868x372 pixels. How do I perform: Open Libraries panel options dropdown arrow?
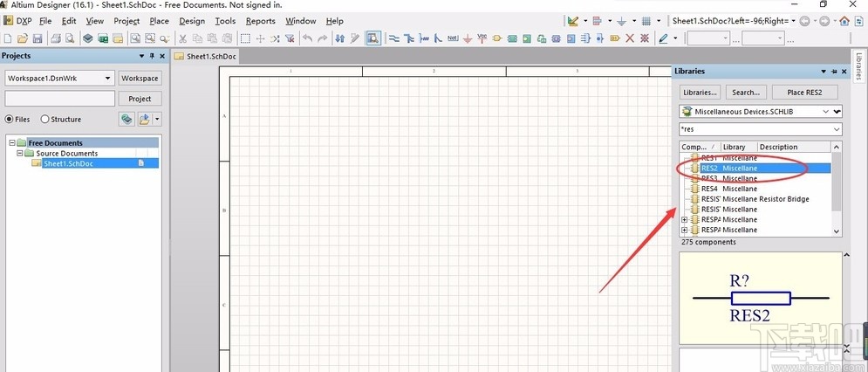[824, 72]
